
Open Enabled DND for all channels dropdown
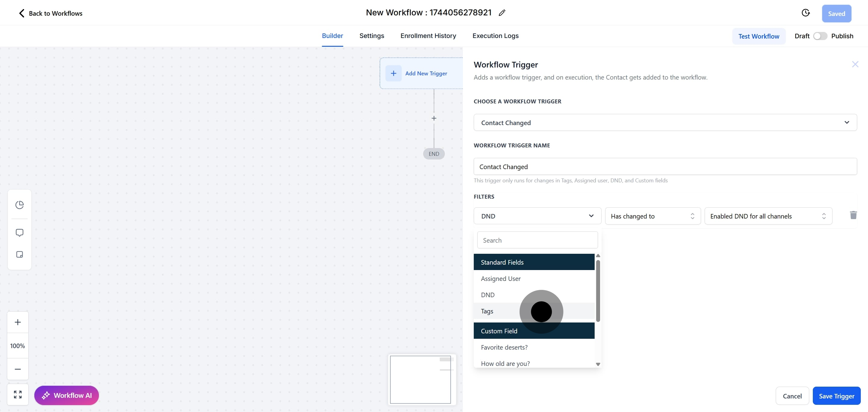tap(768, 216)
